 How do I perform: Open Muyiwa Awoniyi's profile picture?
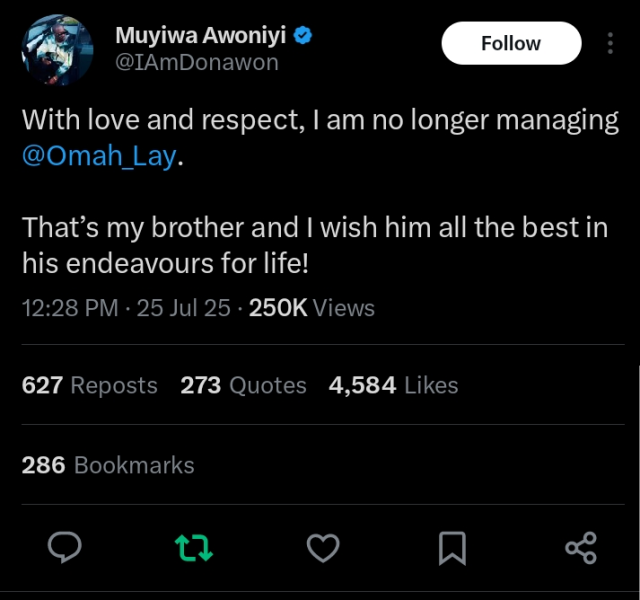tap(58, 50)
